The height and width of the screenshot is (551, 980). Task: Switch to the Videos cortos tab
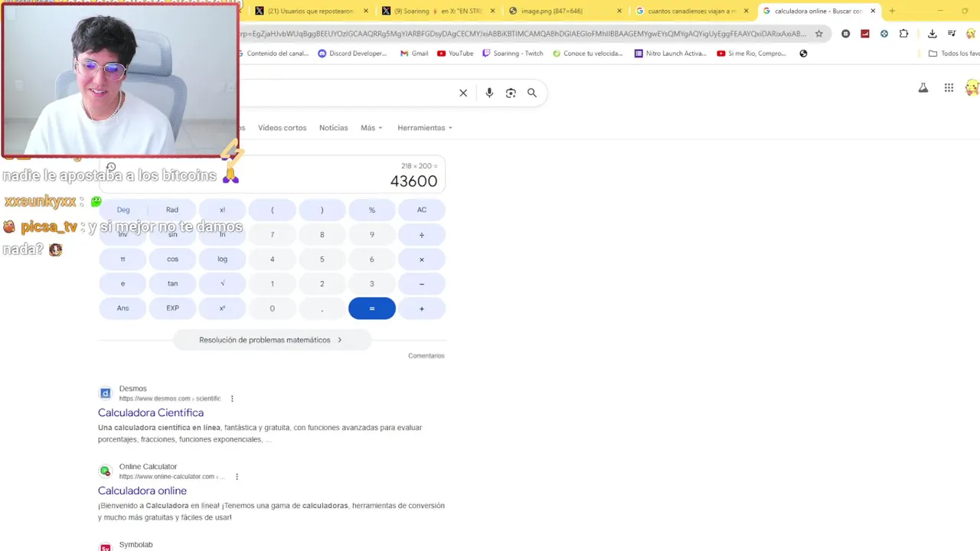[282, 128]
